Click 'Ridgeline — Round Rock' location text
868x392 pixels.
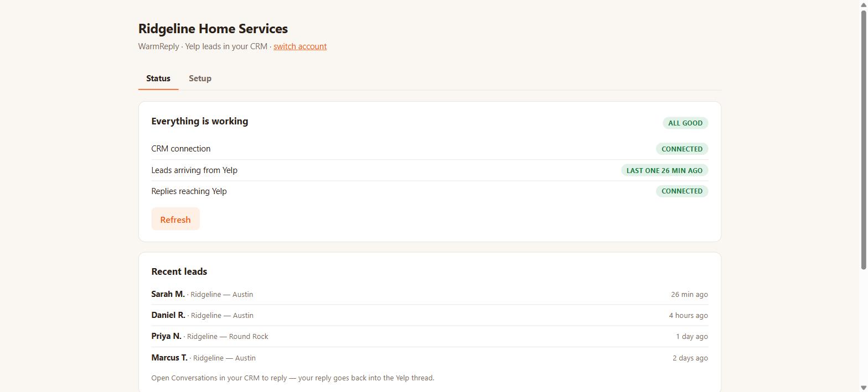click(x=228, y=337)
